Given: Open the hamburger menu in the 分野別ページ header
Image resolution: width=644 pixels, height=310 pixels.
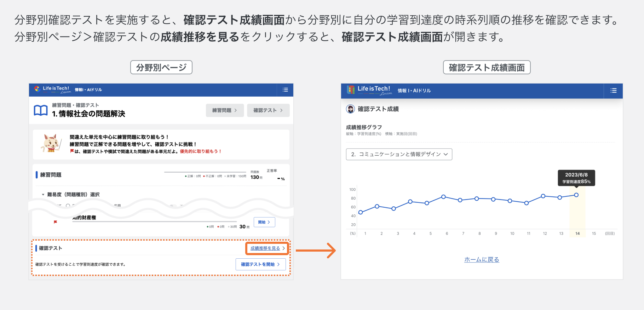Looking at the screenshot, I should click(x=285, y=90).
